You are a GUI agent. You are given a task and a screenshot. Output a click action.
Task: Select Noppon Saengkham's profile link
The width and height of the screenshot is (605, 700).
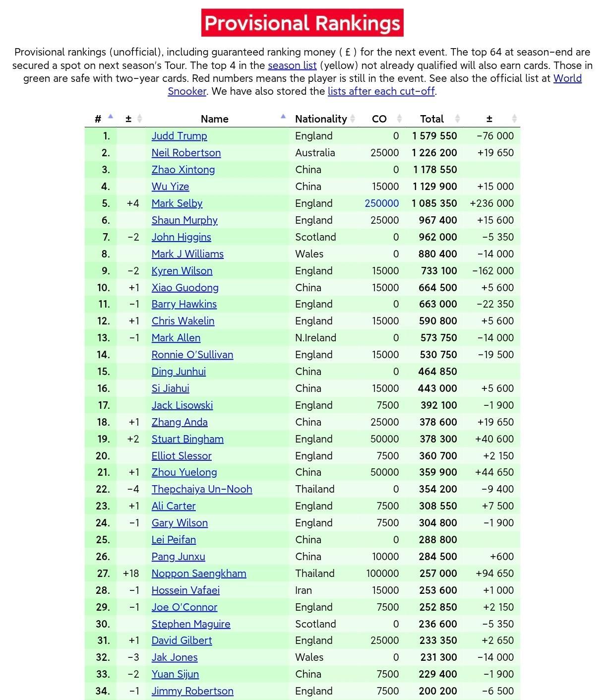198,573
